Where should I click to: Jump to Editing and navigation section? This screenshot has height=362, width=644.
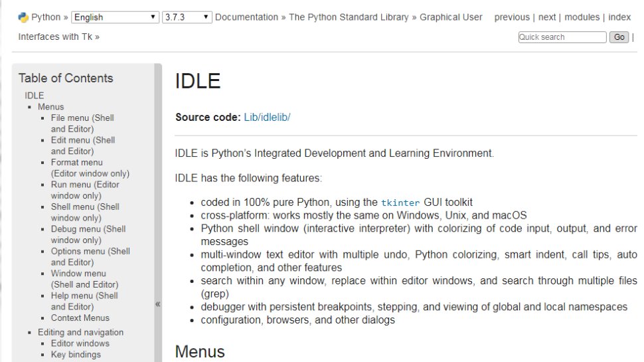[x=80, y=332]
